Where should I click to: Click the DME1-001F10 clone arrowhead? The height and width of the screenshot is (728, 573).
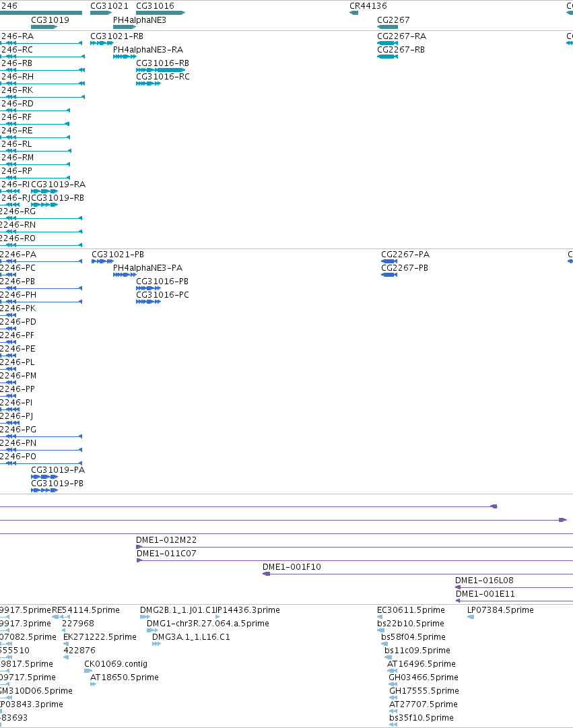pyautogui.click(x=266, y=574)
